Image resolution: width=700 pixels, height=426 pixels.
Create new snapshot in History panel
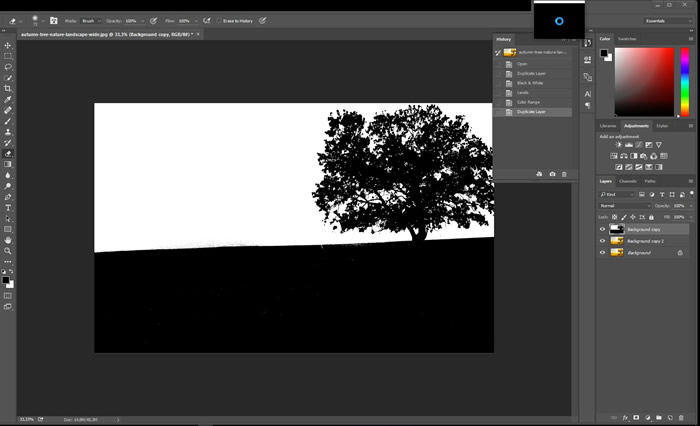552,174
